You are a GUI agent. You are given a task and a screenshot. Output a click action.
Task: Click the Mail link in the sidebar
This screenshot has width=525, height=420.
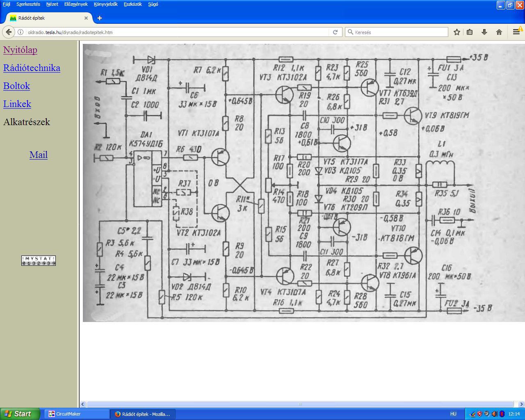(x=39, y=155)
